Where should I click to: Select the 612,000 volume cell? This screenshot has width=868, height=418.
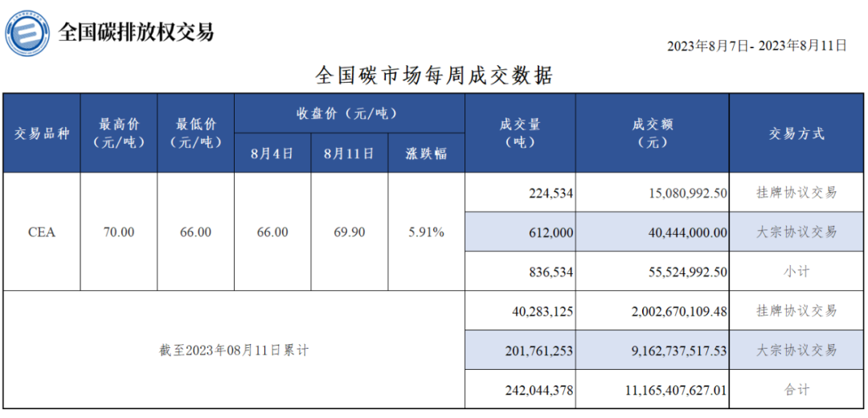[x=520, y=232]
